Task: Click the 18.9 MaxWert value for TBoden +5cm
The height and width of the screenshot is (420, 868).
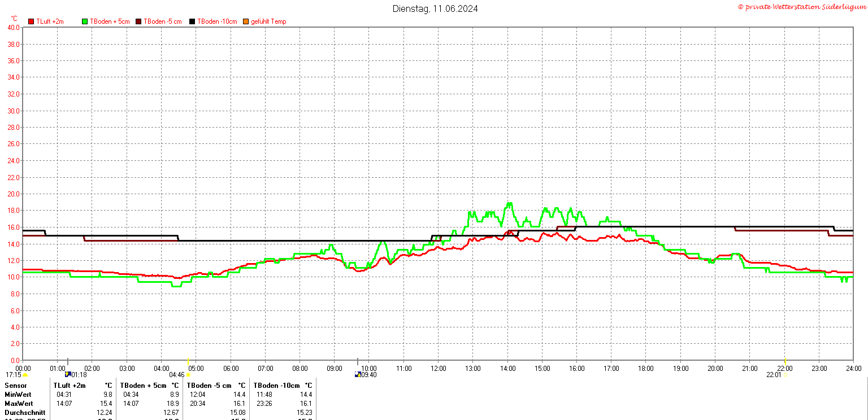Action: point(173,404)
